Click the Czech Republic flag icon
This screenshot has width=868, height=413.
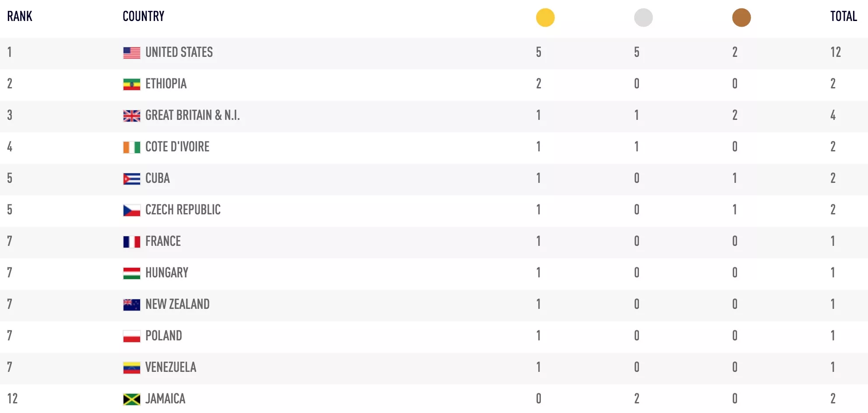[x=131, y=210]
